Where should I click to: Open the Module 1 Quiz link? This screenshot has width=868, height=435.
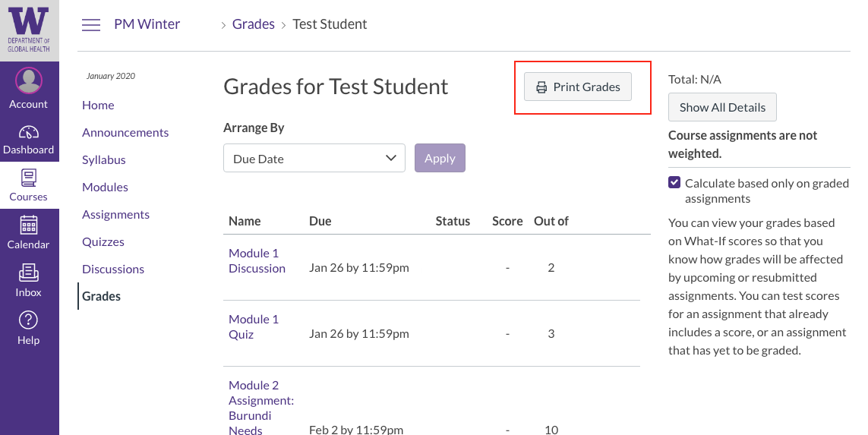click(x=254, y=326)
